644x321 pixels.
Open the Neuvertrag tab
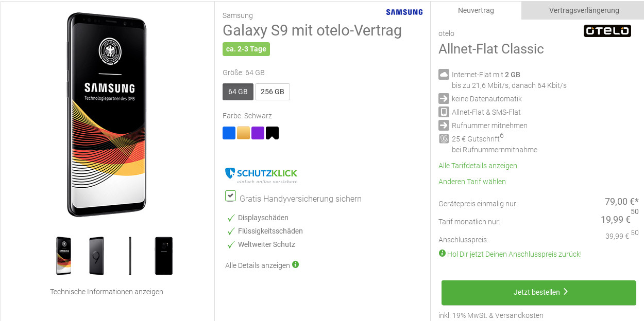coord(477,10)
